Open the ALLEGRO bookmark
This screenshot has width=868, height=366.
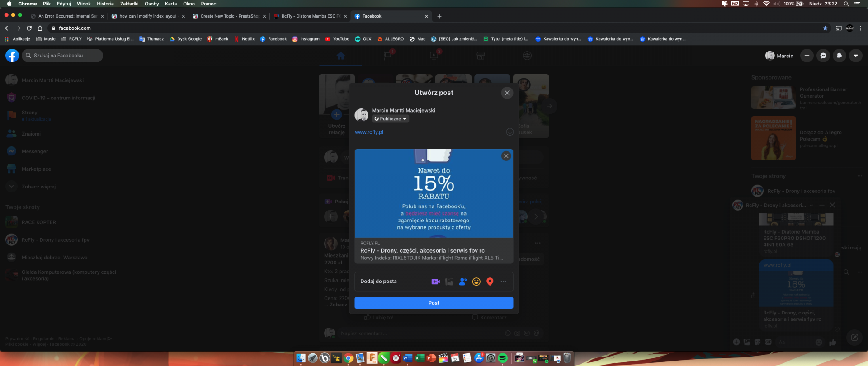click(391, 39)
